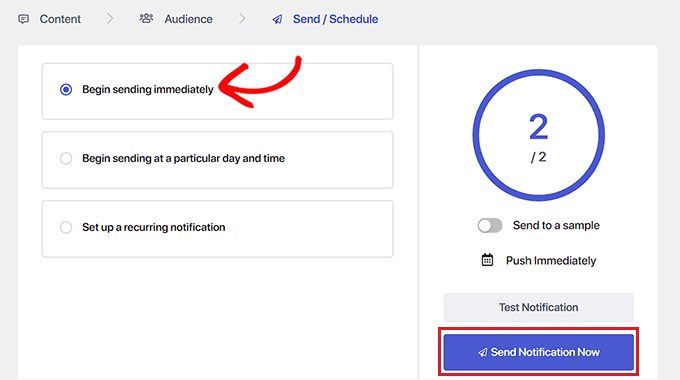
Task: Click the 2 / 2 subscriber count circle
Action: (x=538, y=135)
